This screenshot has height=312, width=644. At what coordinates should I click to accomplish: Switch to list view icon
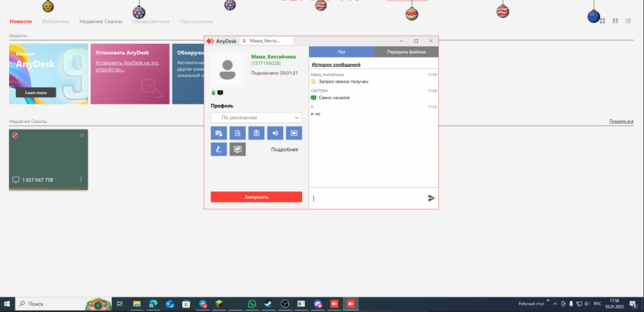click(x=628, y=21)
